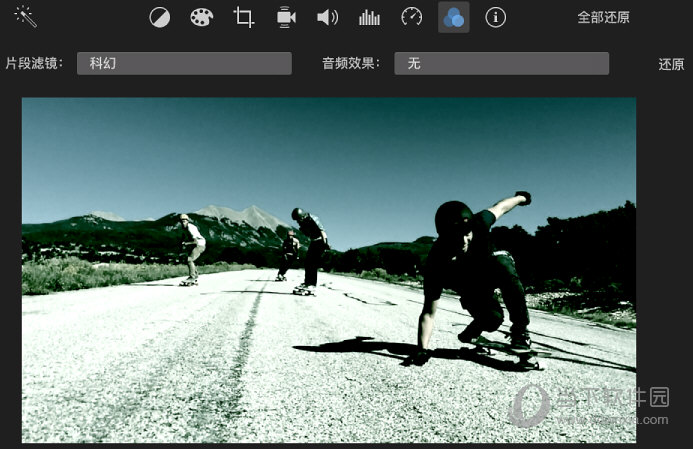The height and width of the screenshot is (449, 693).
Task: Open the volume speaker tool
Action: [327, 18]
